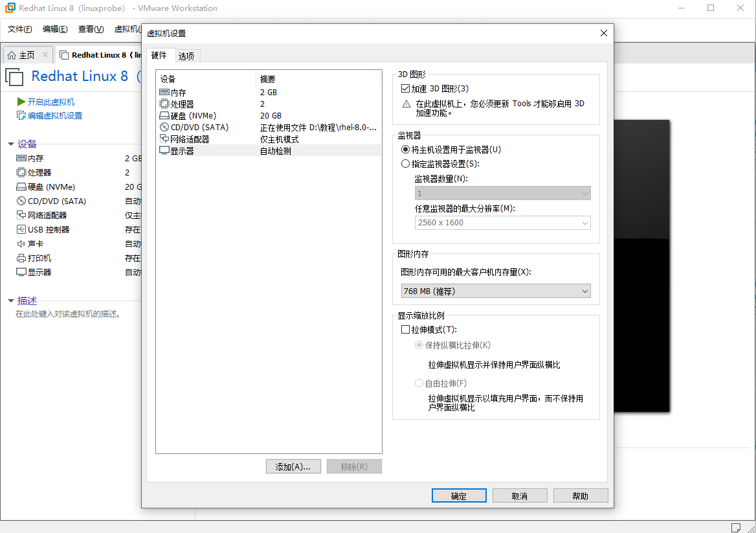Click the 20 GB summary cell in dialog
Image resolution: width=756 pixels, height=533 pixels.
coord(271,116)
